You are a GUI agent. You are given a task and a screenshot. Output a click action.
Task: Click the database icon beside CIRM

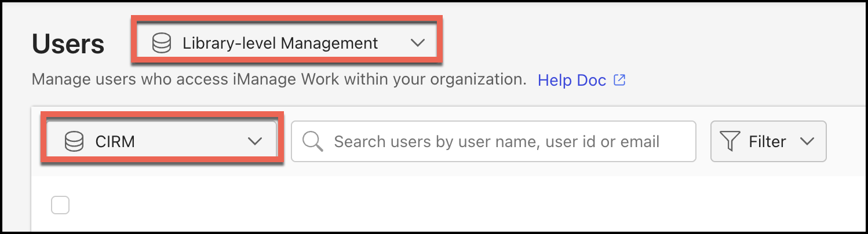pyautogui.click(x=74, y=141)
